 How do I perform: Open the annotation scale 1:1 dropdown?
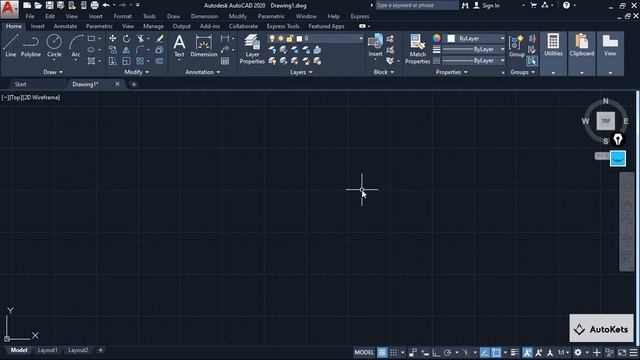click(564, 352)
